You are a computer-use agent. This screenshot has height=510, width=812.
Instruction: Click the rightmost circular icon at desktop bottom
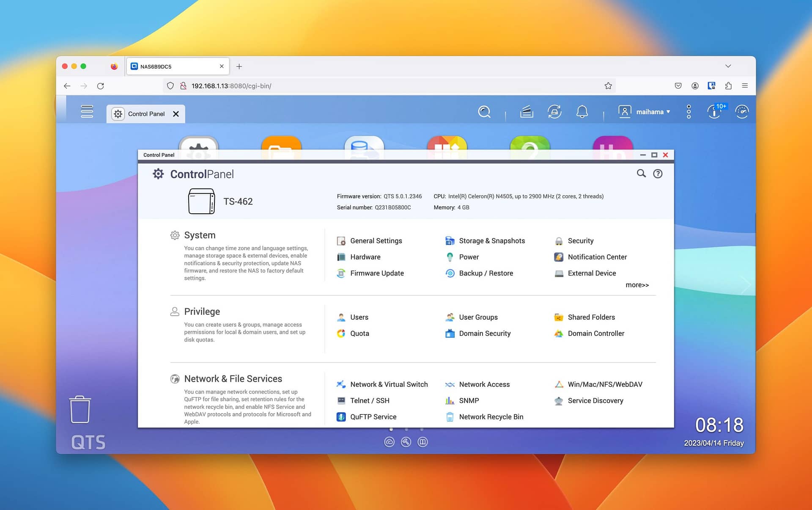coord(422,442)
